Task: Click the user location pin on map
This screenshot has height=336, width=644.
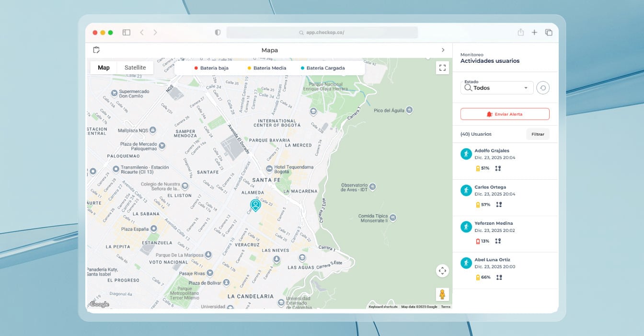Action: coord(256,205)
